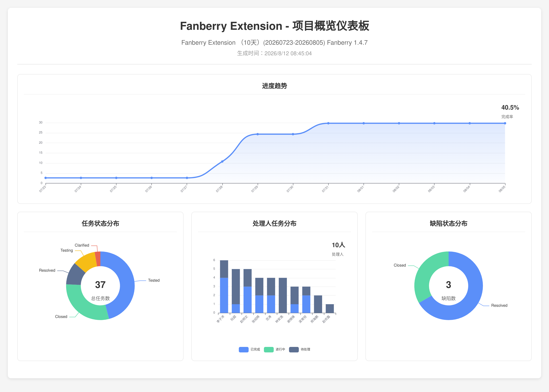Click the 10人 handler count
Viewport: 549px width, 392px height.
click(x=338, y=245)
